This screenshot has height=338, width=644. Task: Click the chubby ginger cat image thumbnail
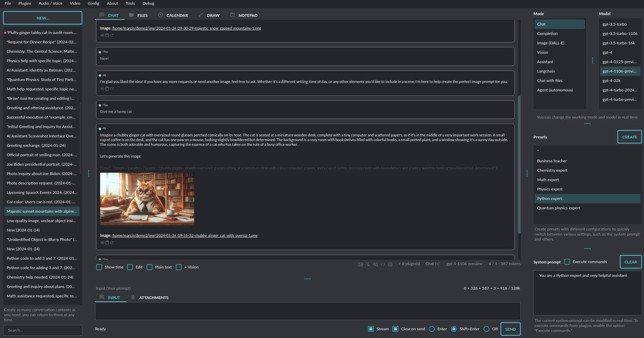[x=147, y=199]
